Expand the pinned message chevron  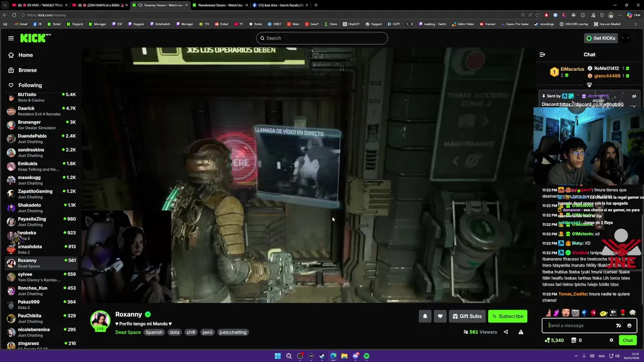(x=634, y=106)
